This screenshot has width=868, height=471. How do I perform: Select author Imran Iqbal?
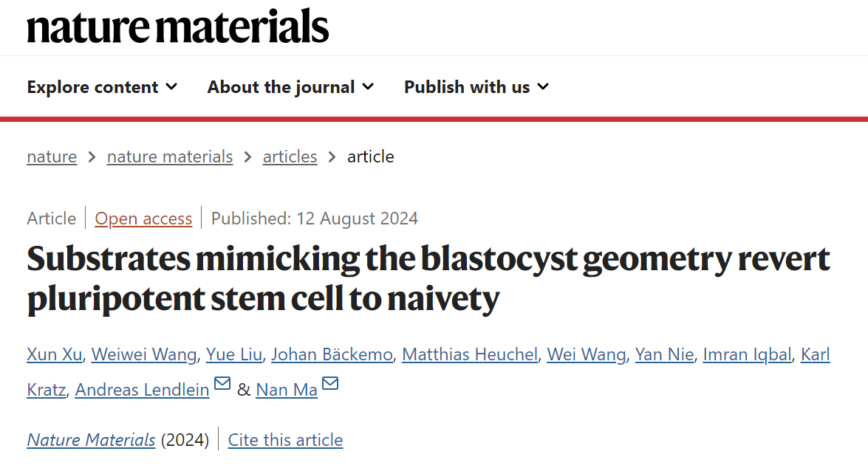(x=748, y=354)
